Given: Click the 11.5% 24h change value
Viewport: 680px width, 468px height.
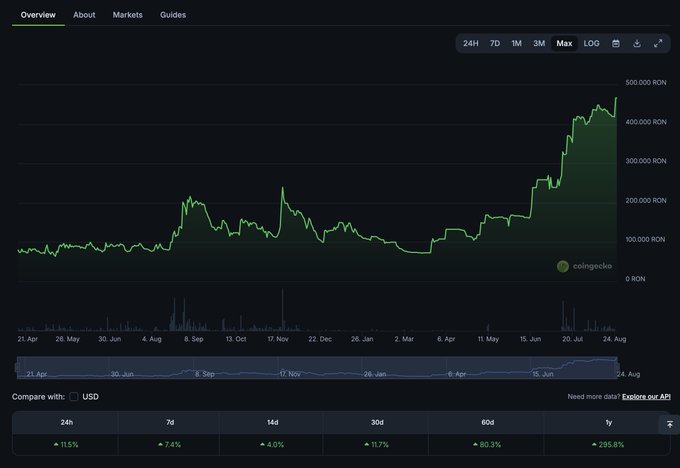Looking at the screenshot, I should click(66, 445).
